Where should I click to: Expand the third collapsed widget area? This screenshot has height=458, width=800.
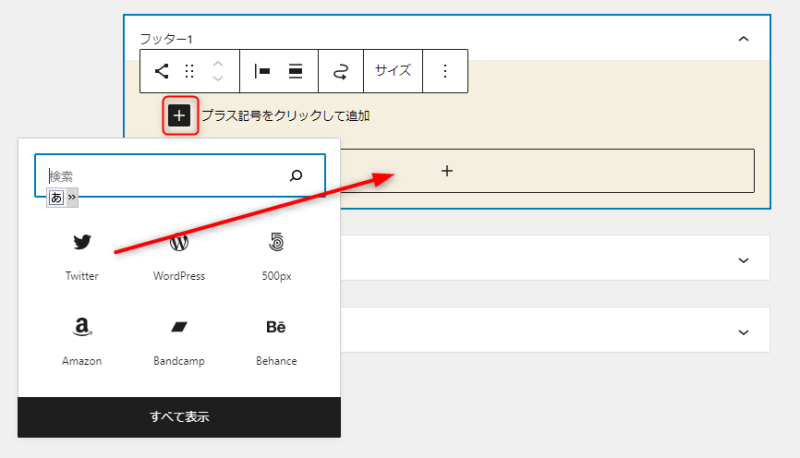(x=743, y=332)
